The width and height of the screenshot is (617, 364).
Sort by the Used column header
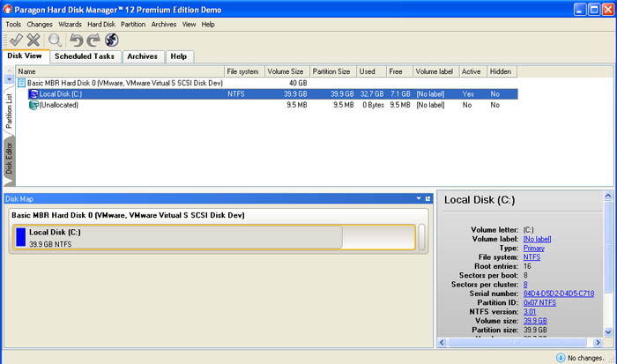[371, 71]
